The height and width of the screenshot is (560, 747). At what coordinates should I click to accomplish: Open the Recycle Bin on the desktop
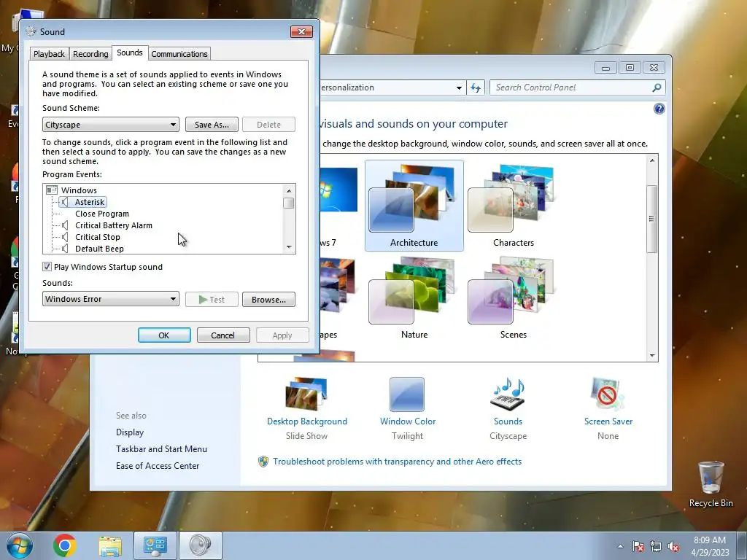[x=711, y=485]
